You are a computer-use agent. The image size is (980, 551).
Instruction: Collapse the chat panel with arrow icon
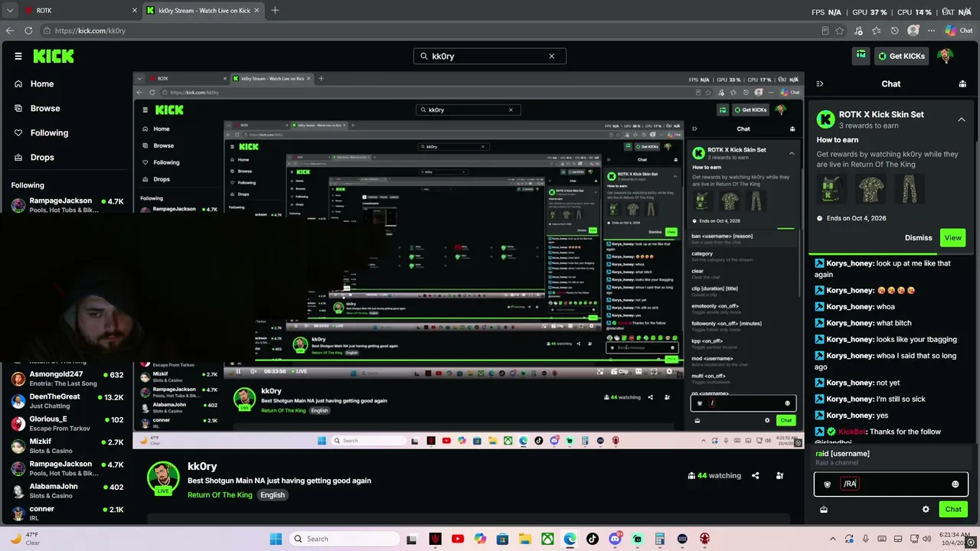tap(820, 83)
